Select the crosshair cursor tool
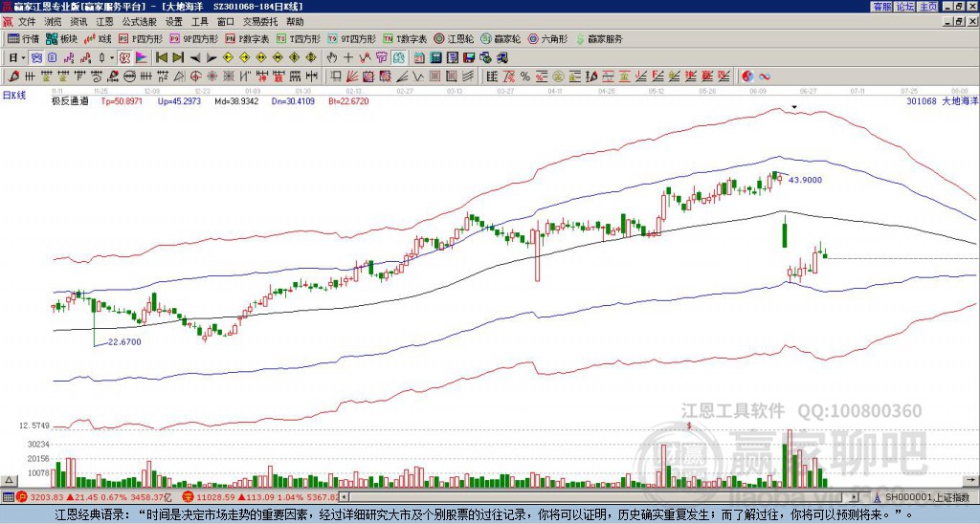980x524 pixels. pyautogui.click(x=348, y=58)
